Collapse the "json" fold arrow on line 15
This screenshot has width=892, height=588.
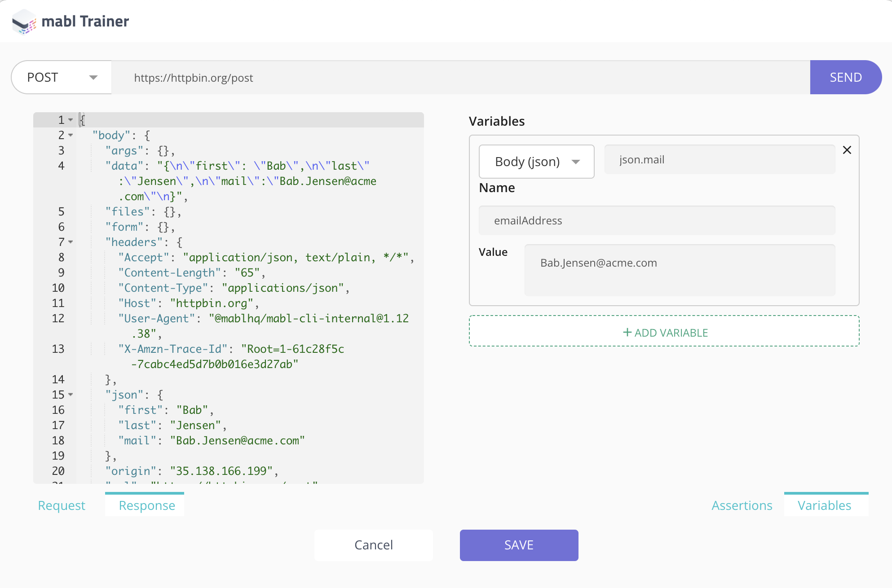pos(71,395)
